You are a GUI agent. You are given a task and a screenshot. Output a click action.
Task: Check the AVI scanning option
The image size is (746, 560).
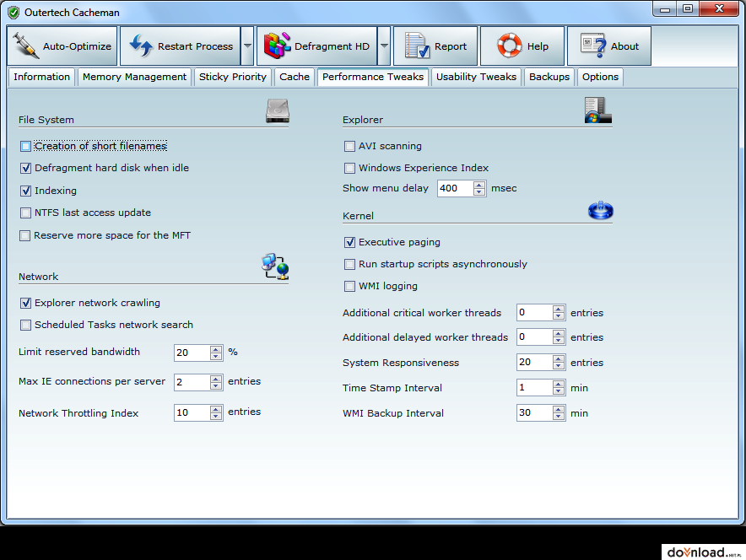(349, 147)
